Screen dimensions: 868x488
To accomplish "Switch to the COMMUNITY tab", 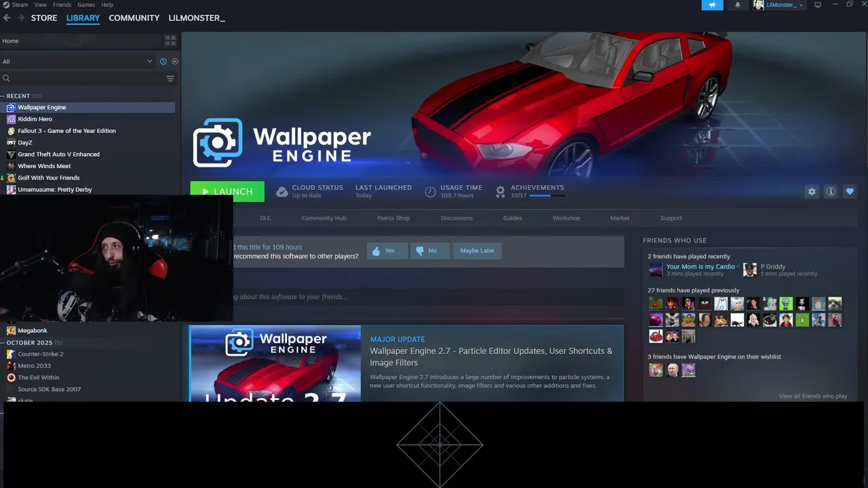I will [134, 18].
